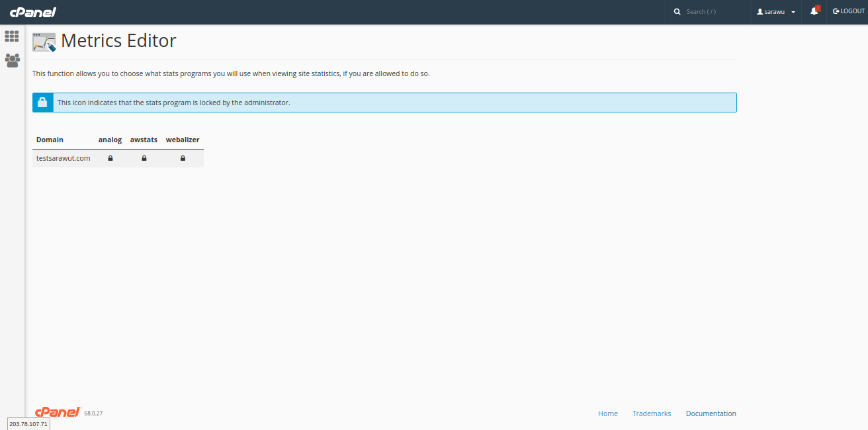Click the Metrics Editor page icon

(x=44, y=42)
